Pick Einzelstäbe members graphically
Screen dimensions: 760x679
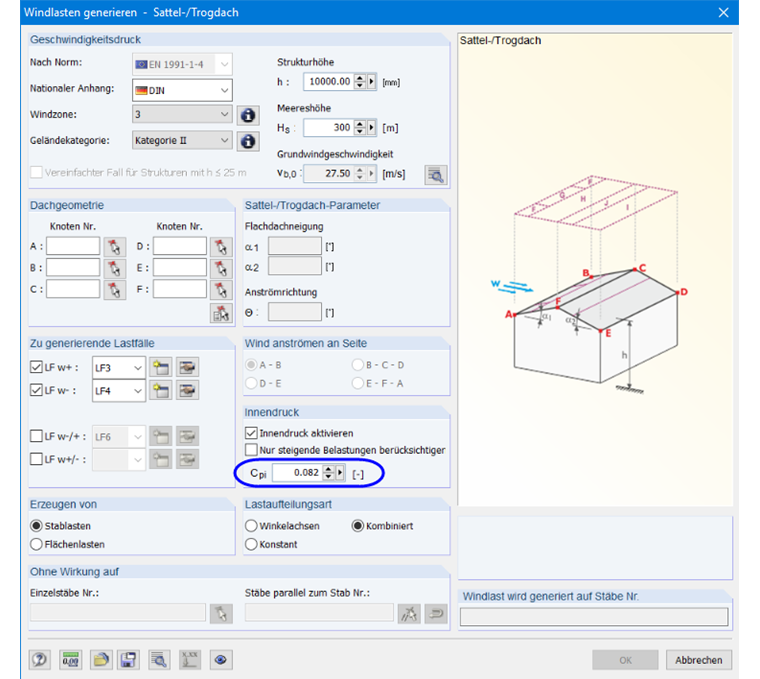(221, 614)
